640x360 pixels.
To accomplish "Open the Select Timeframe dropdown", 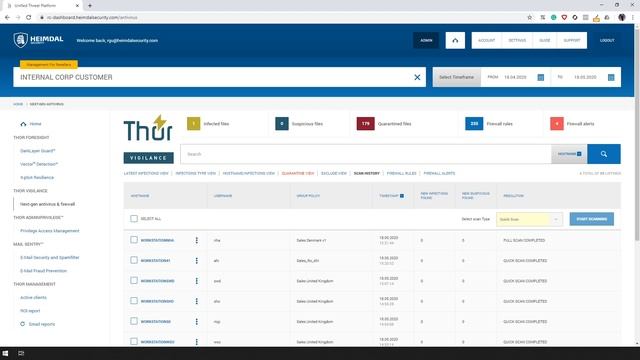I will coord(457,77).
